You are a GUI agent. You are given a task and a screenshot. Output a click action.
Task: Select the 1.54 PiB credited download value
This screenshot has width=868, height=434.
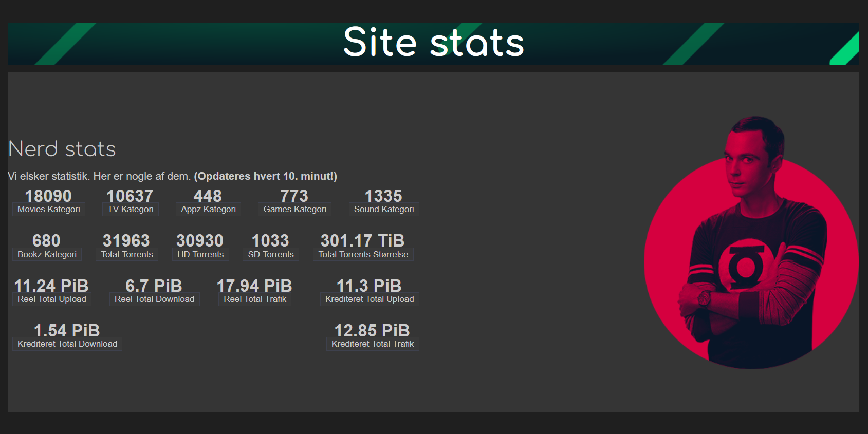pyautogui.click(x=67, y=330)
